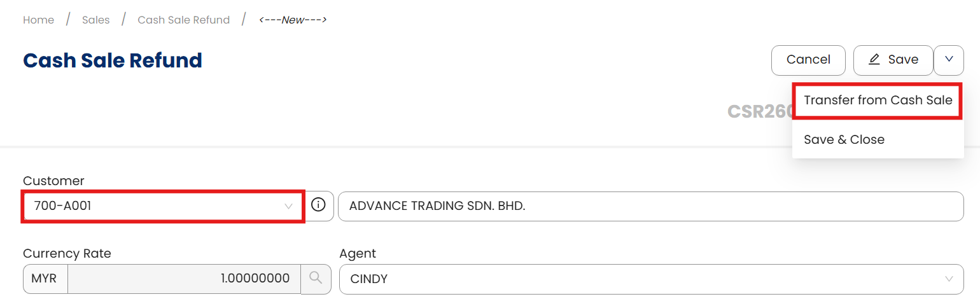Open customer info icon details
This screenshot has width=980, height=306.
click(318, 205)
